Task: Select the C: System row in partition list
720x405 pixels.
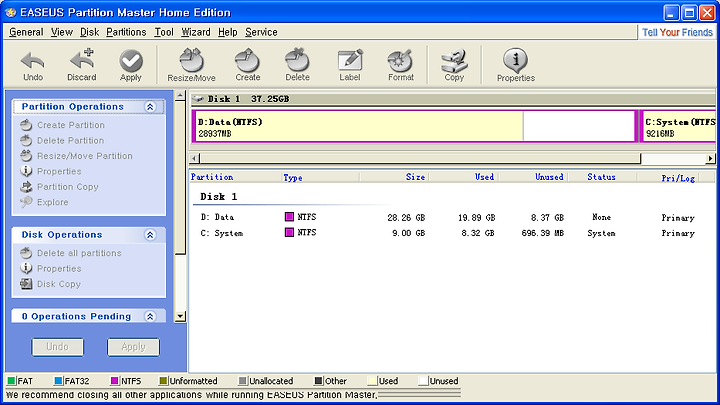Action: (x=452, y=233)
